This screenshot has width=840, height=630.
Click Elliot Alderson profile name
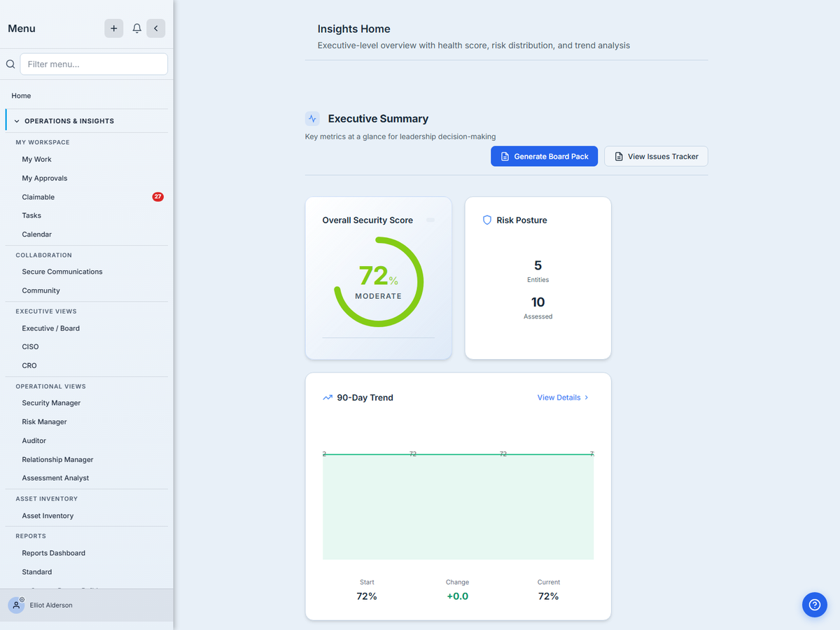click(51, 605)
